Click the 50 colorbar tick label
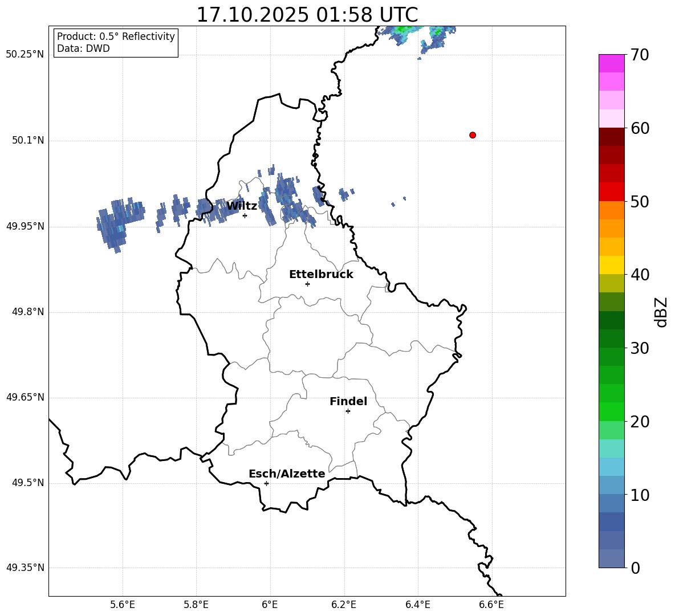675x616 pixels. coord(640,202)
